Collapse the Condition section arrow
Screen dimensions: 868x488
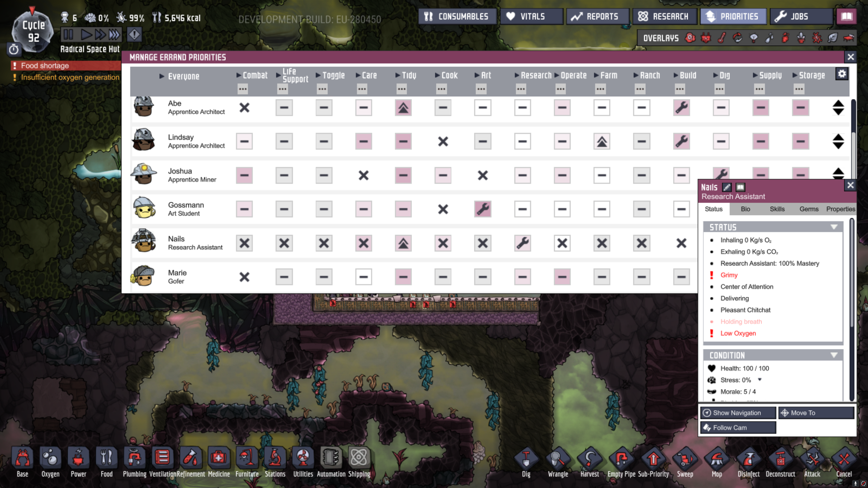tap(834, 355)
